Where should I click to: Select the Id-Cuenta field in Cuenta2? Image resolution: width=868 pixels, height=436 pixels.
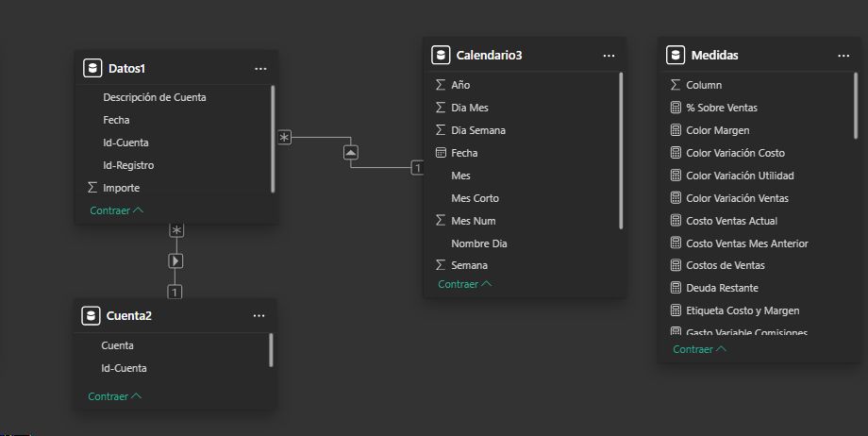[x=124, y=368]
